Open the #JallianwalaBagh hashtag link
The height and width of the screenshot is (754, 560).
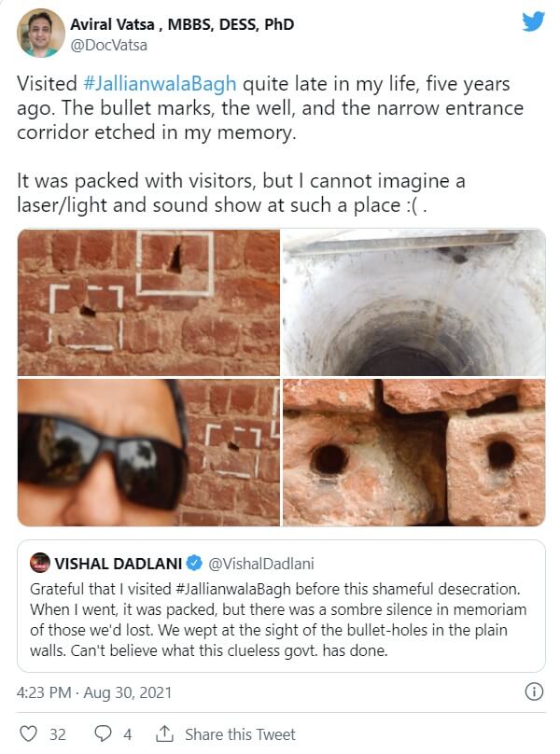(160, 84)
